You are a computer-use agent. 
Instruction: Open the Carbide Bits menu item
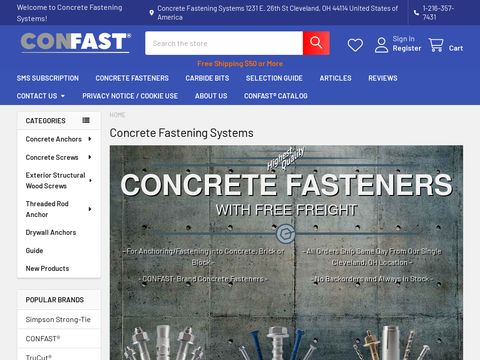tap(207, 78)
